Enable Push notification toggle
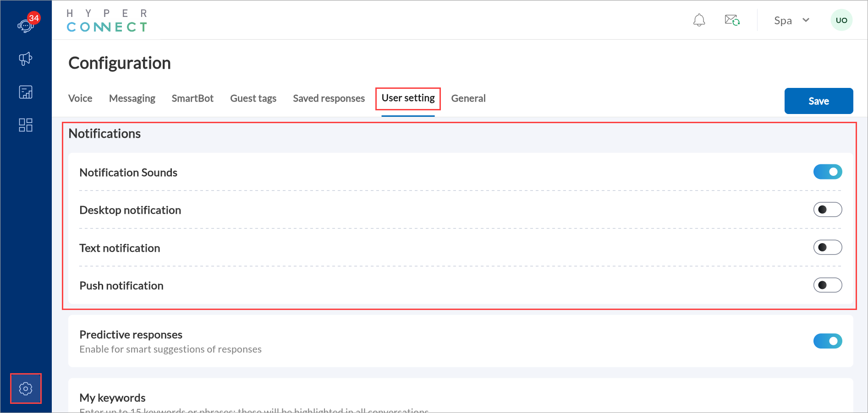 click(828, 285)
